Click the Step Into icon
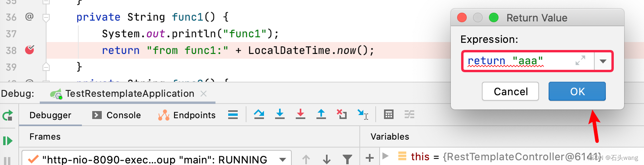The height and width of the screenshot is (165, 644). 280,115
